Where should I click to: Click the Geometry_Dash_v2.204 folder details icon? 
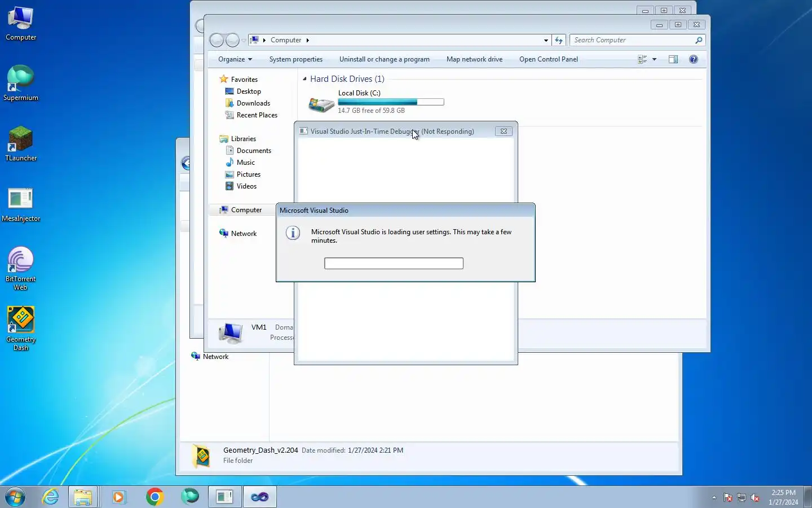pyautogui.click(x=202, y=456)
